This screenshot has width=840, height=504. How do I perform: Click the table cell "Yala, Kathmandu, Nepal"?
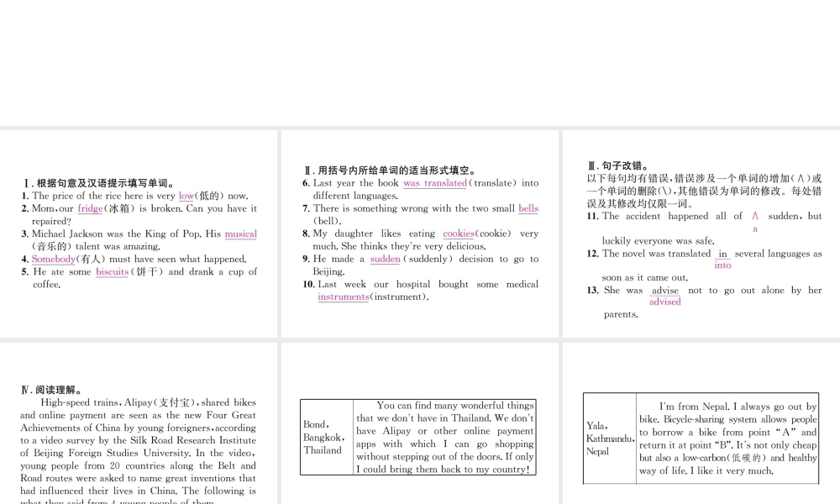(x=610, y=438)
